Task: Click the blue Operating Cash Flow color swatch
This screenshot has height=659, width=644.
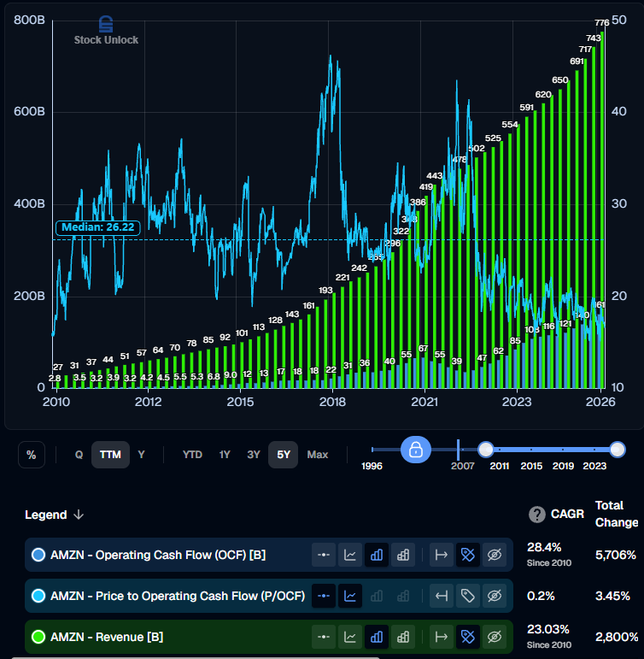Action: point(38,555)
